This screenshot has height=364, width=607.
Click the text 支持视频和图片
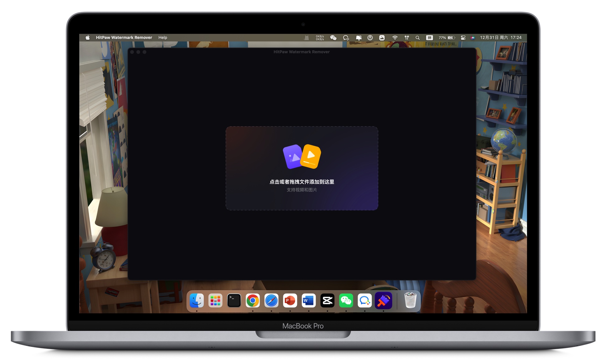302,190
